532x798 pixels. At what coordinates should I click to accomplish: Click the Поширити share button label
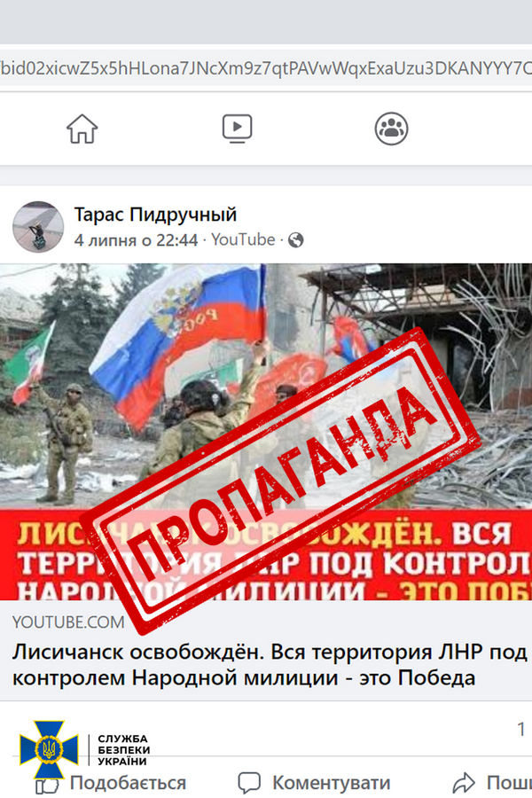tap(492, 782)
